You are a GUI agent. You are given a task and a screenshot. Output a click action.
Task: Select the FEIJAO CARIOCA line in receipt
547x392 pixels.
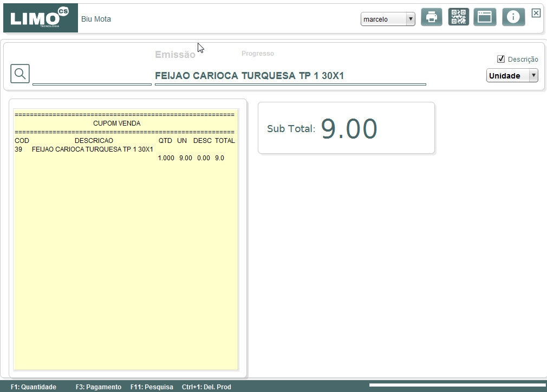pos(84,149)
